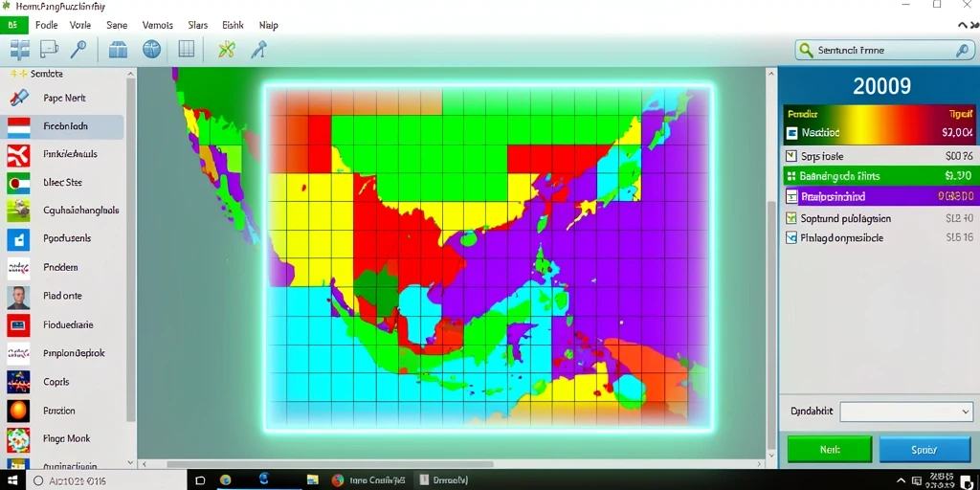Collapse the ribbon using top-right chevron
Image resolution: width=980 pixels, height=490 pixels.
point(963,25)
